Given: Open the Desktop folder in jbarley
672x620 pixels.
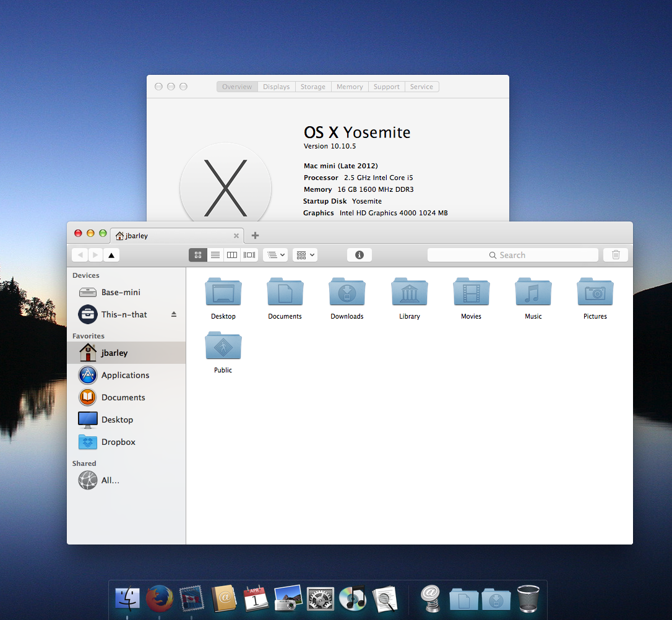Looking at the screenshot, I should point(223,292).
